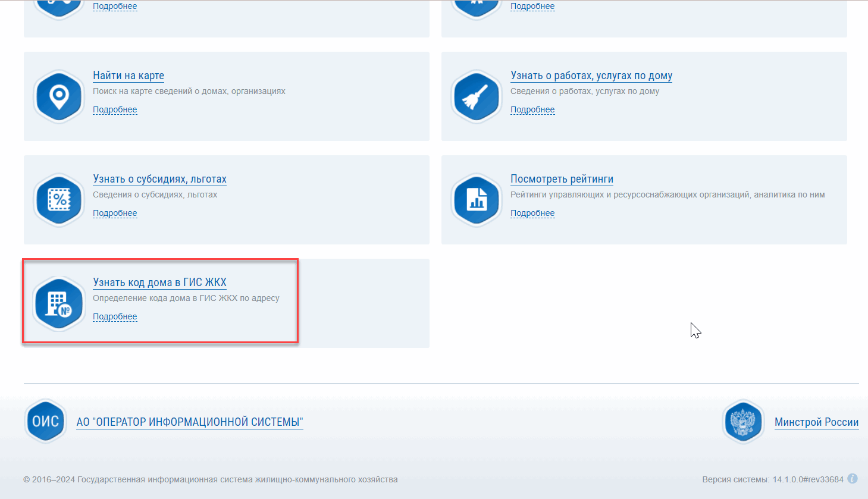
Task: Click text Поиск на карте сведений о домах
Action: coord(189,91)
